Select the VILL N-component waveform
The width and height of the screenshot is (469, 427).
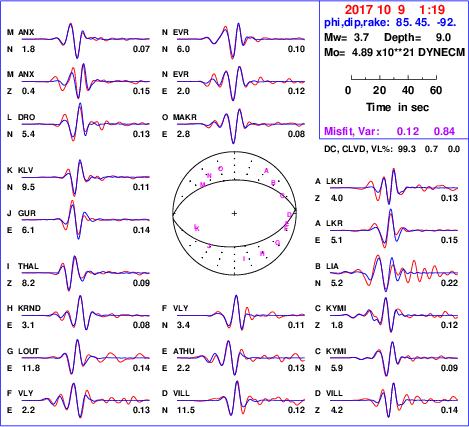point(241,399)
